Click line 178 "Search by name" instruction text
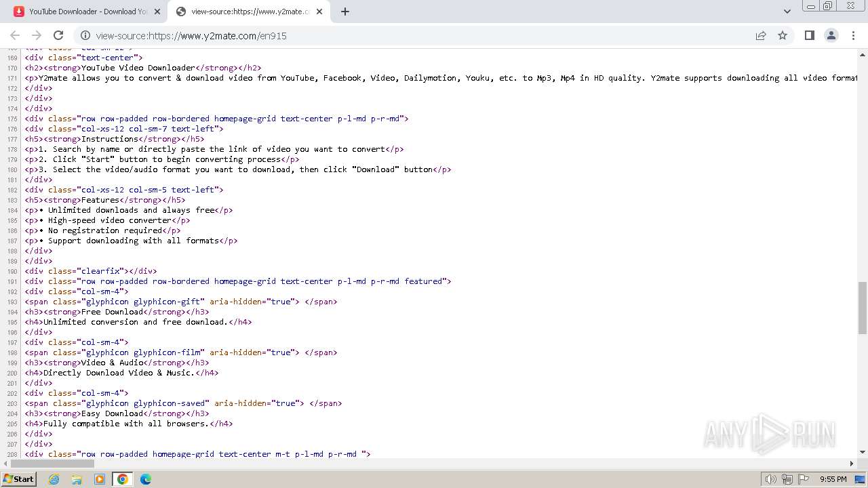The image size is (868, 488). click(x=212, y=149)
